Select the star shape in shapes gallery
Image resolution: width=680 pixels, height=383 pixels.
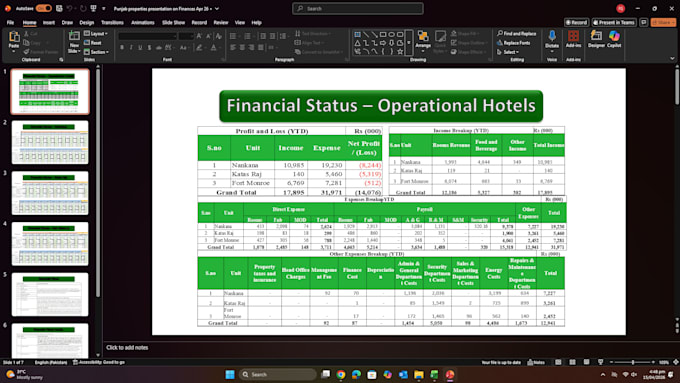(x=400, y=51)
